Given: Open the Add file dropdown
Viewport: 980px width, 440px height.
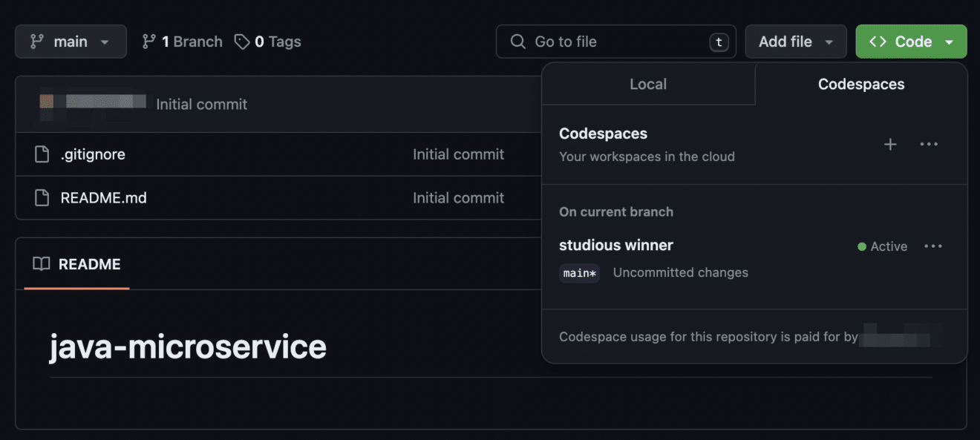Looking at the screenshot, I should [x=796, y=41].
